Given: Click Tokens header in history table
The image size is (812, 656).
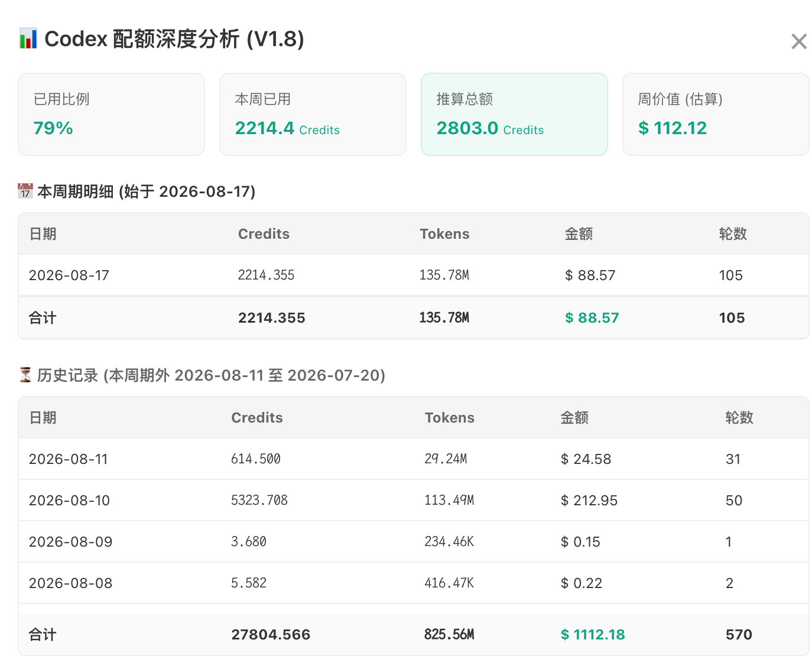Looking at the screenshot, I should point(450,418).
